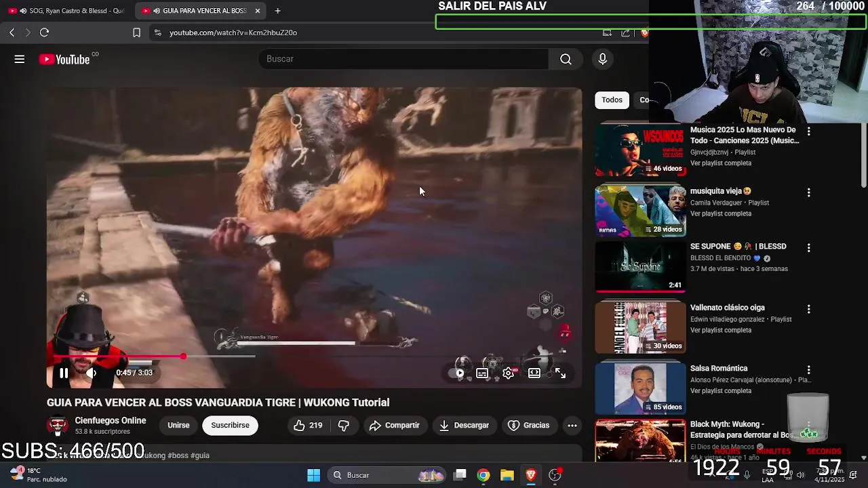Open options menu for musiquita vieja
868x488 pixels.
(808, 192)
